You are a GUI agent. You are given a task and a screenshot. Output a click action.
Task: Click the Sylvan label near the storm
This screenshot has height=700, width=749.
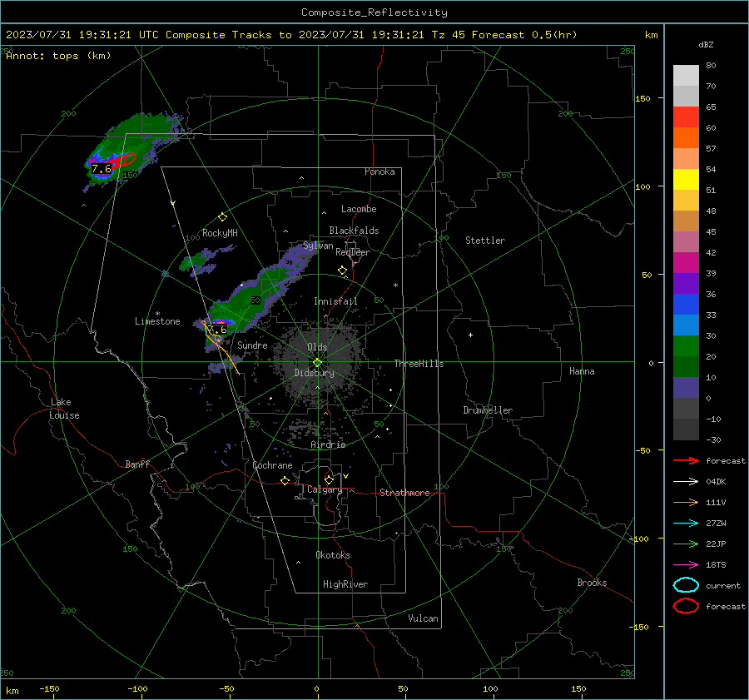[x=318, y=246]
